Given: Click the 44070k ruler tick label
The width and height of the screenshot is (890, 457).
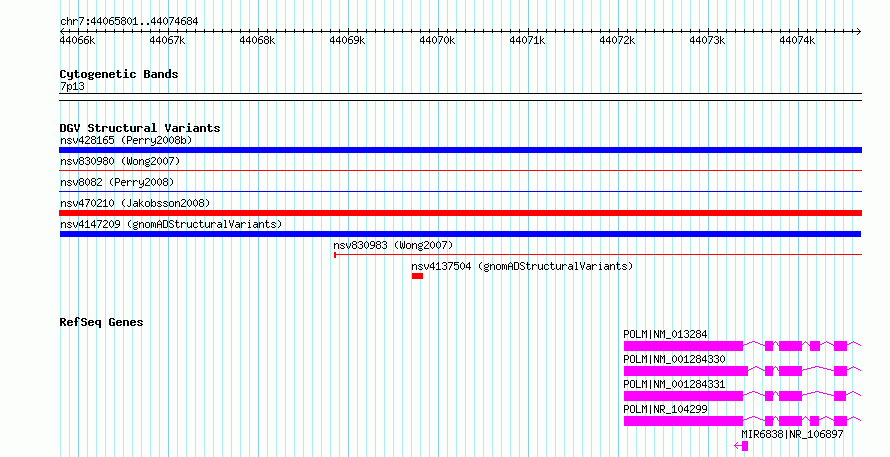Looking at the screenshot, I should 438,40.
